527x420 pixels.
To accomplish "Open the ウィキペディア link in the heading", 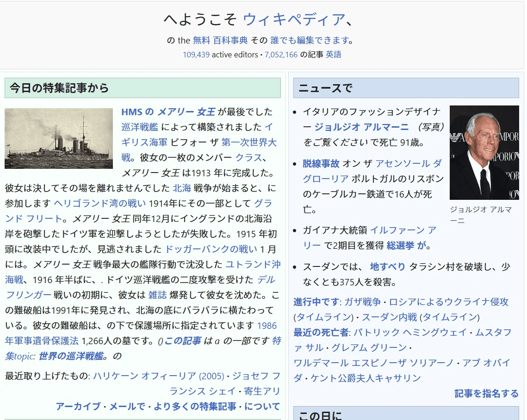I will click(294, 19).
